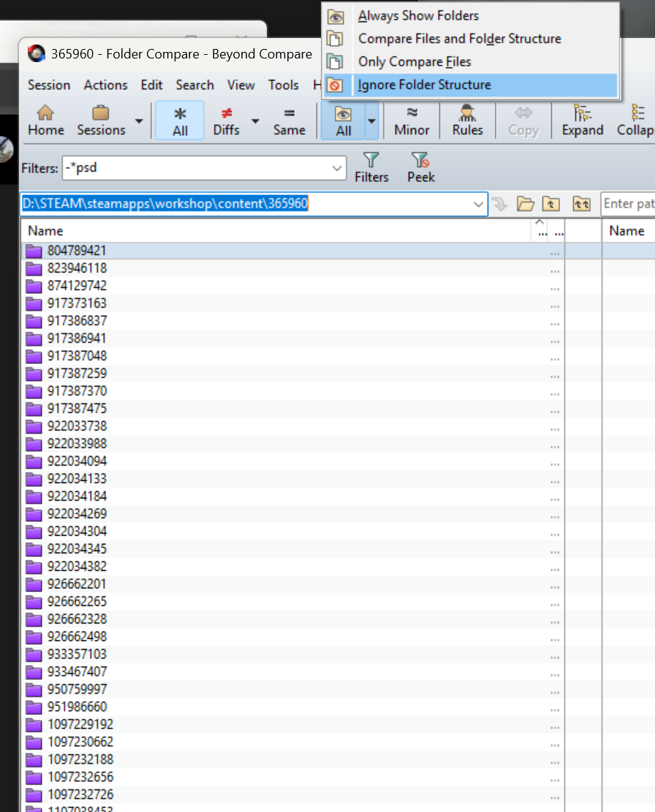
Task: Toggle the Diffs display filter
Action: coord(227,121)
